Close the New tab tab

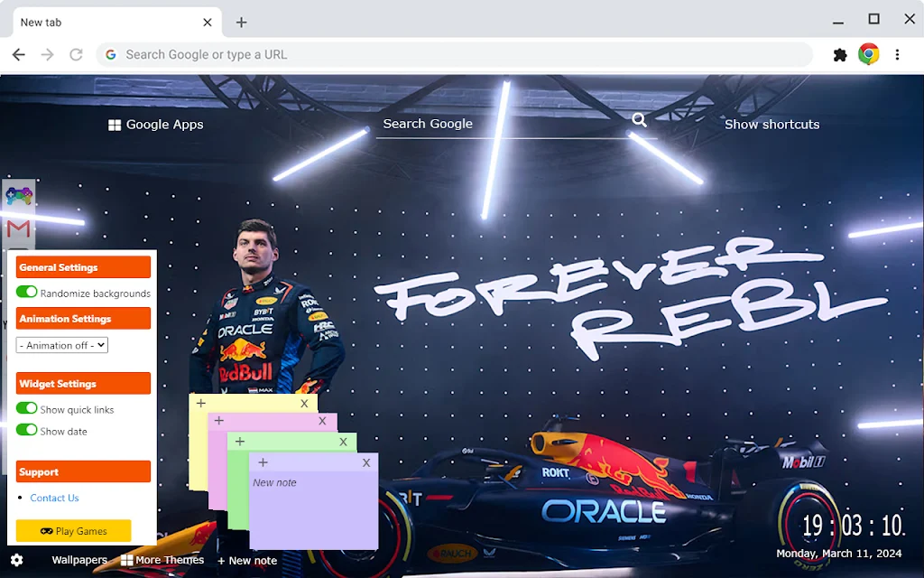(x=208, y=23)
